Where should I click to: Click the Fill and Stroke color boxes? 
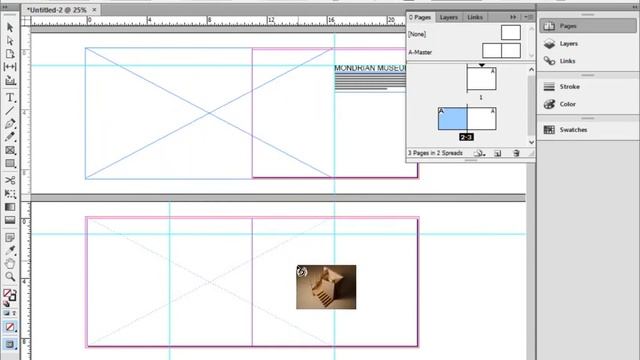pos(10,294)
